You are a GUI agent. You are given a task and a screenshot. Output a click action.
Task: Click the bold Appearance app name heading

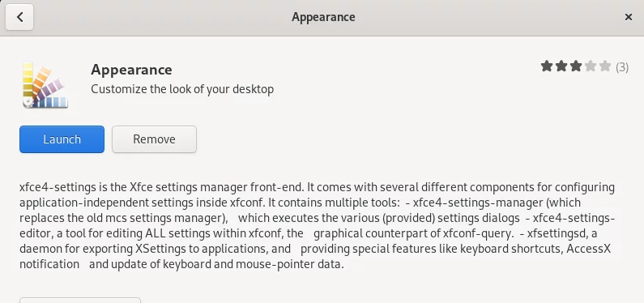click(x=131, y=70)
